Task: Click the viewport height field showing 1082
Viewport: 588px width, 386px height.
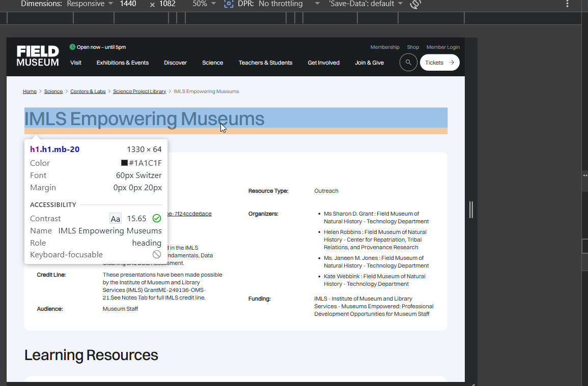Action: (x=167, y=4)
